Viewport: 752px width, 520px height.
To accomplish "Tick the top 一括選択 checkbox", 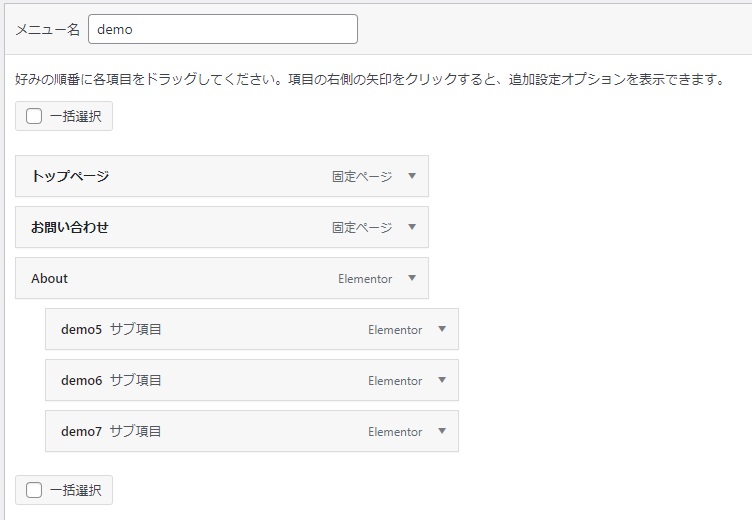I will (x=34, y=116).
